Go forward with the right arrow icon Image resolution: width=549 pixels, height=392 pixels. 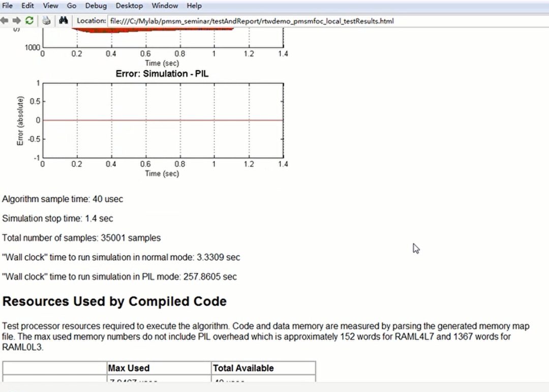(x=16, y=21)
